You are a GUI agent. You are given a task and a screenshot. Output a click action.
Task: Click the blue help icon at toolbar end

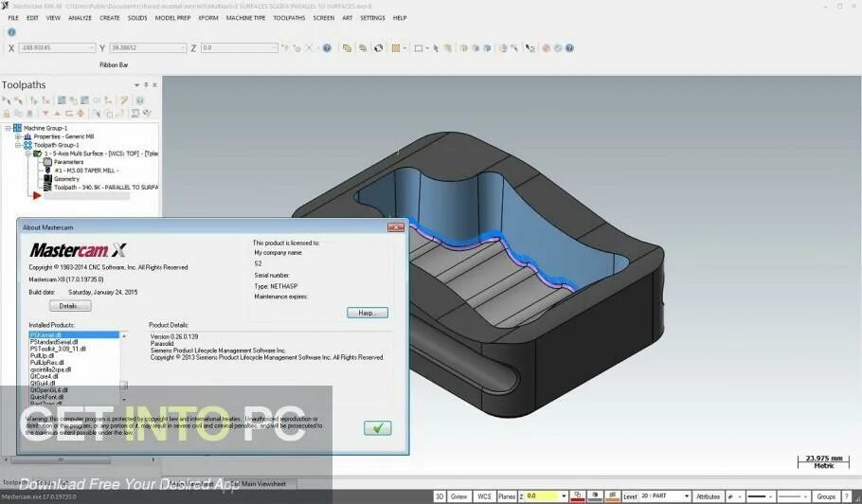tap(569, 47)
